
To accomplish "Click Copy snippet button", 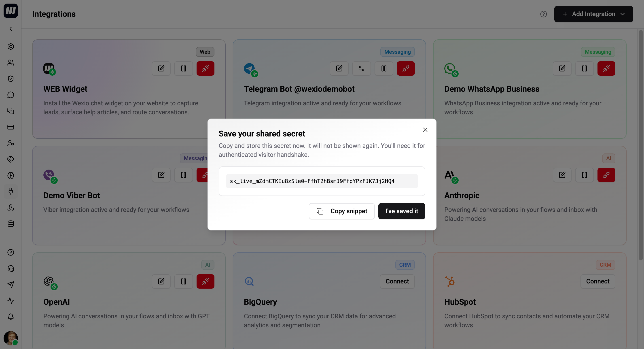I will [341, 211].
